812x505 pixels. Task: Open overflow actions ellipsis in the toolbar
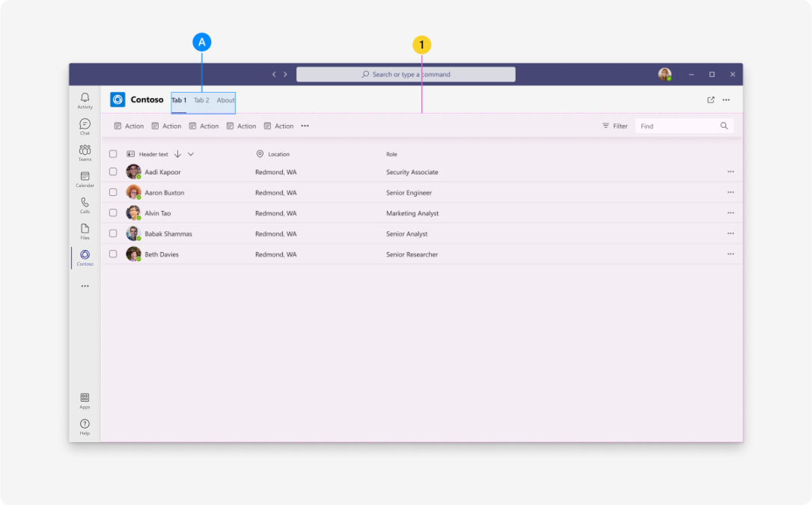click(305, 126)
